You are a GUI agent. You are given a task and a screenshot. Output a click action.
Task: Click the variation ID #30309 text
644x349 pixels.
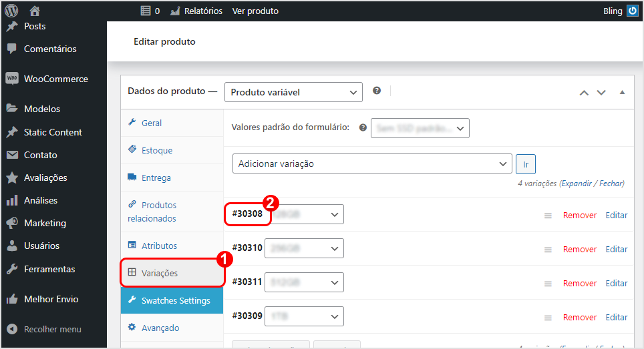[x=247, y=316]
